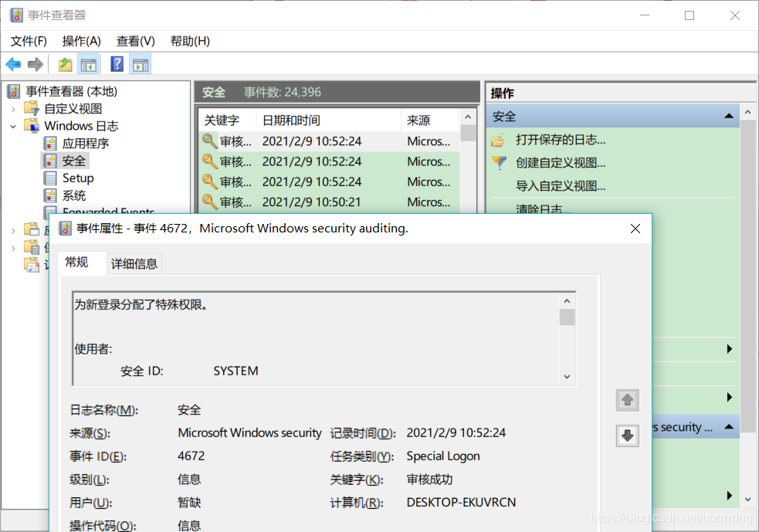The image size is (759, 532).
Task: Click the up-one-level folder toolbar icon
Action: (x=65, y=64)
